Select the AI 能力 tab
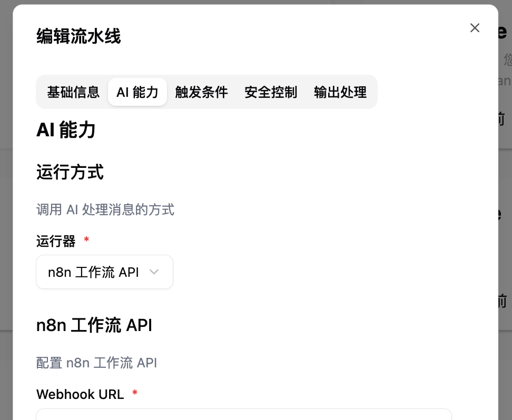 137,92
